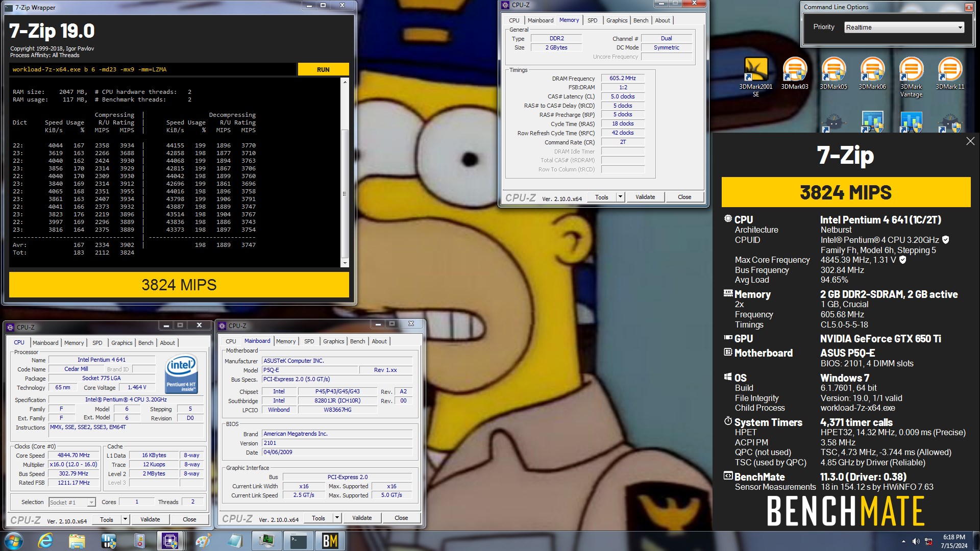Screen dimensions: 980x551
Task: Open the 3DMark Vantage desktop shortcut
Action: 911,77
